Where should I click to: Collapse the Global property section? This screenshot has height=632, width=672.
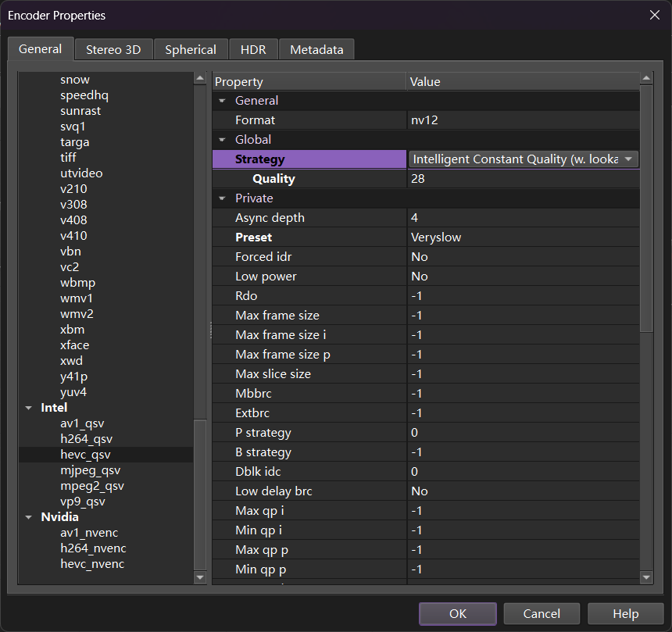tap(222, 140)
